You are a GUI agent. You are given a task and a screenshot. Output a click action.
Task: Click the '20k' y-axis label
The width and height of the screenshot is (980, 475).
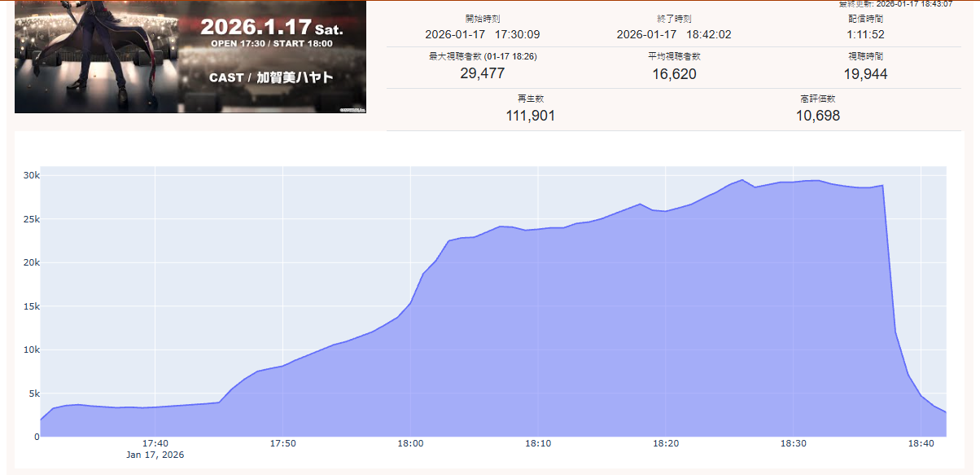31,263
